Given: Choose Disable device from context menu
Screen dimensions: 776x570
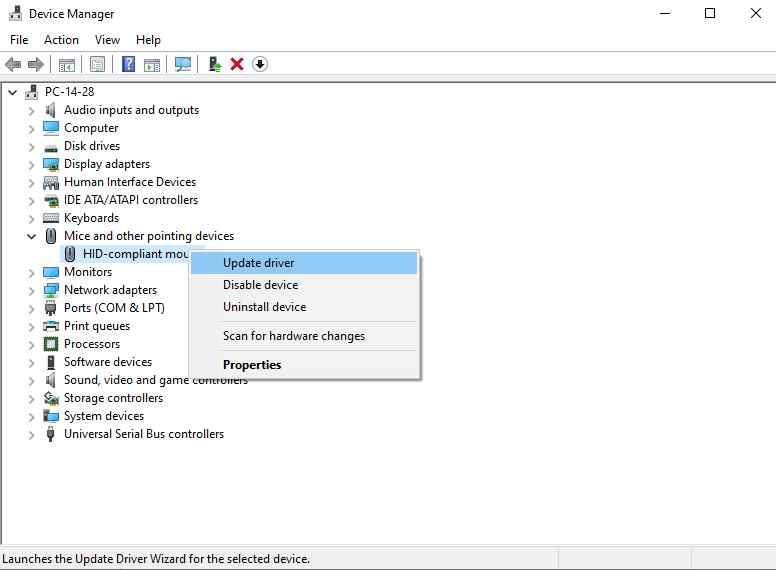Looking at the screenshot, I should point(304,285).
